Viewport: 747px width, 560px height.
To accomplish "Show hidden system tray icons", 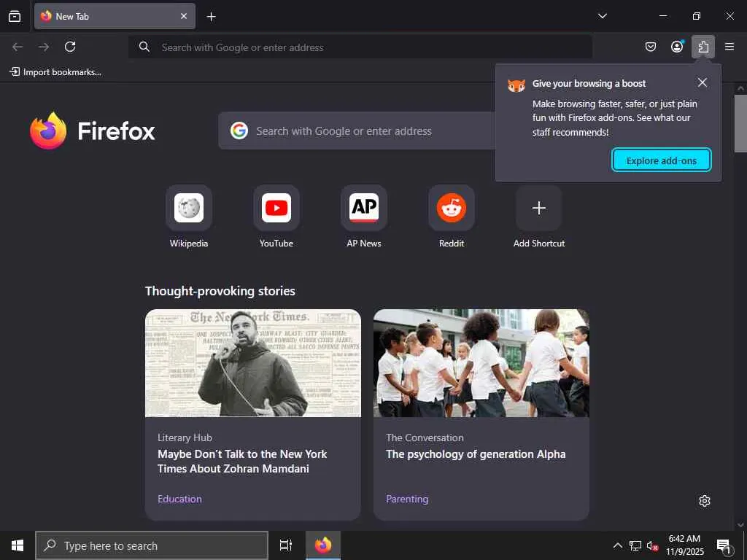I will point(617,545).
